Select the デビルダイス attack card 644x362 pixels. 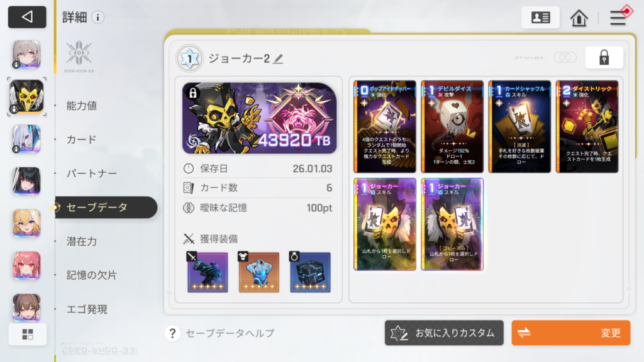(452, 126)
